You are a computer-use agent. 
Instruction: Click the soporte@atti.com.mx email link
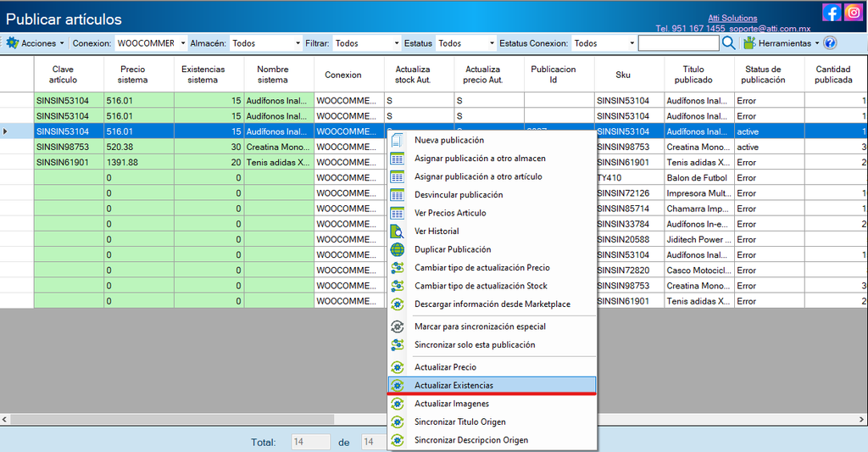coord(770,28)
